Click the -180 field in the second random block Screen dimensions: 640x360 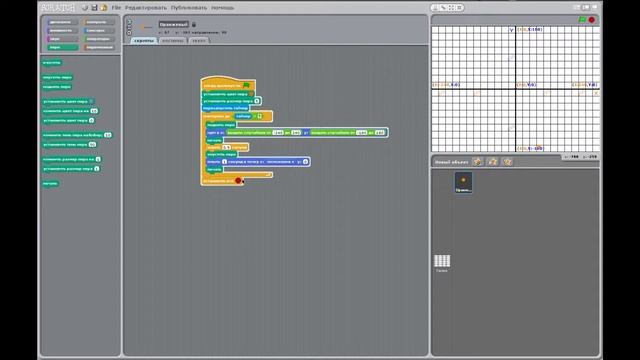click(361, 132)
